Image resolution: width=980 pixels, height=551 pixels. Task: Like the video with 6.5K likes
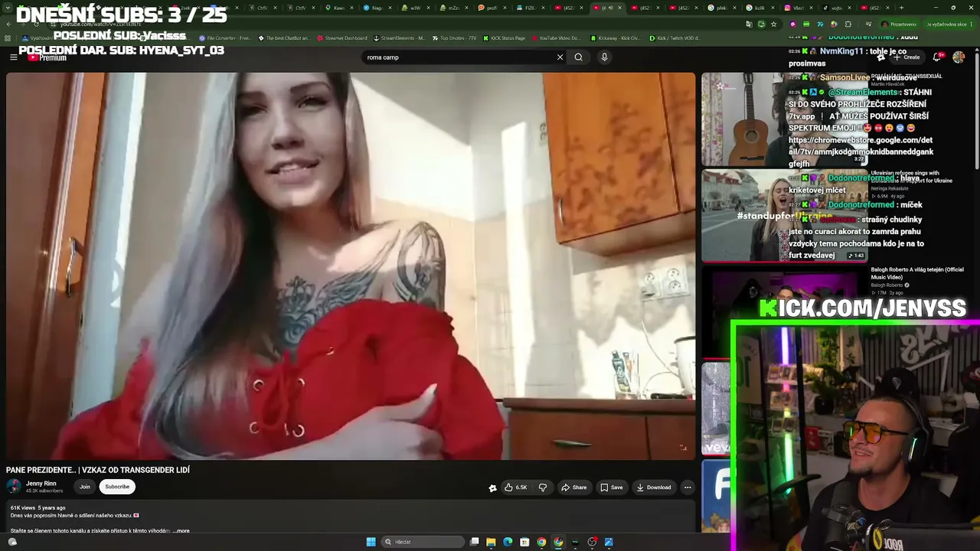pyautogui.click(x=515, y=487)
